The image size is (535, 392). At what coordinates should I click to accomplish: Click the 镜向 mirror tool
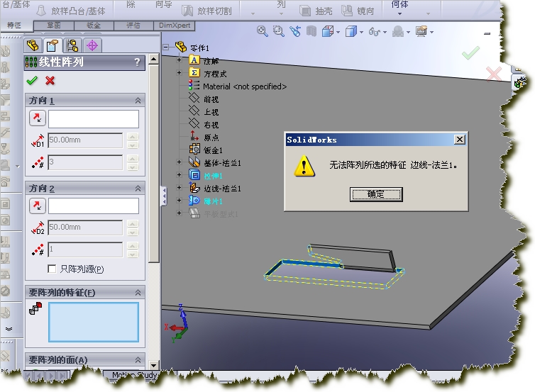[x=358, y=11]
